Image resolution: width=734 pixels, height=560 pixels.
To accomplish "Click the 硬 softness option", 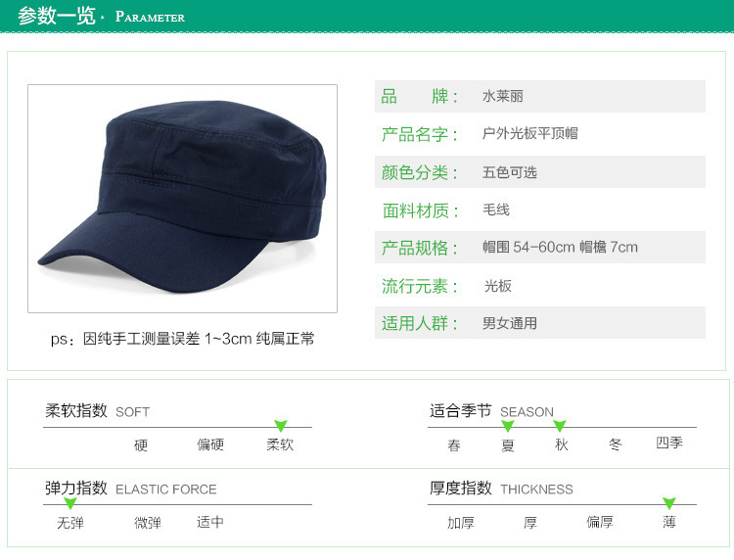I will tap(140, 444).
